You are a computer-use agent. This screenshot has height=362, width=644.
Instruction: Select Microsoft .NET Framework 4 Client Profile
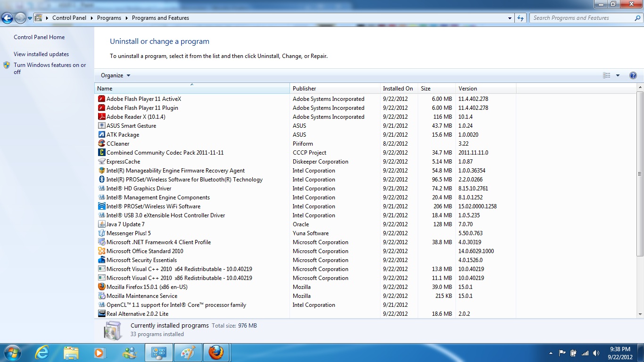[x=305, y=242]
